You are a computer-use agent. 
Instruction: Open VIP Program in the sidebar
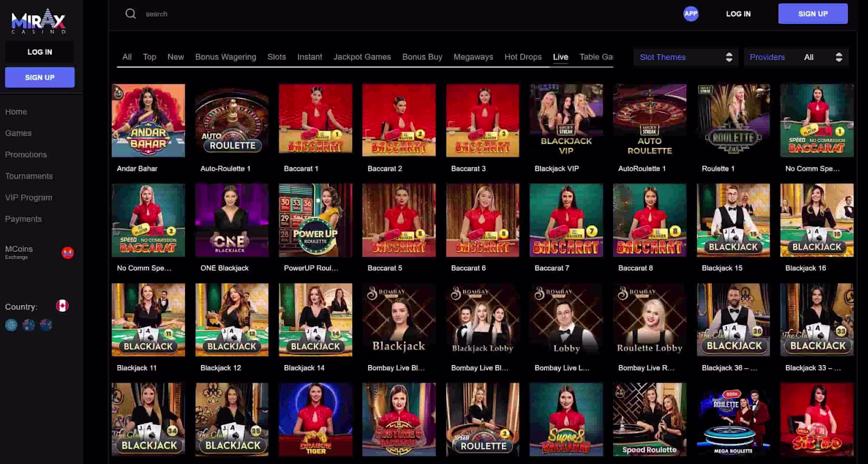(28, 198)
